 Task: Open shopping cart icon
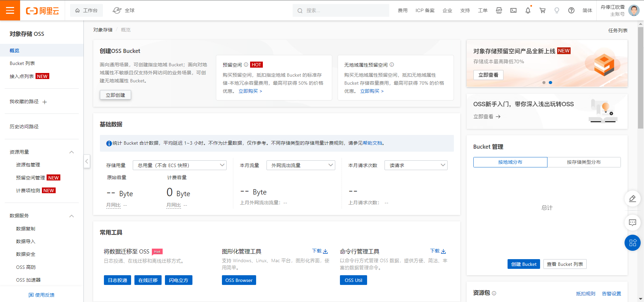(542, 10)
